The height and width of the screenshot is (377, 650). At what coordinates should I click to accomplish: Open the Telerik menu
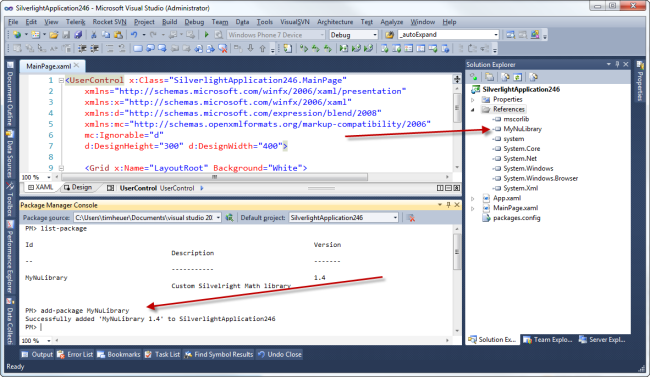coord(75,22)
